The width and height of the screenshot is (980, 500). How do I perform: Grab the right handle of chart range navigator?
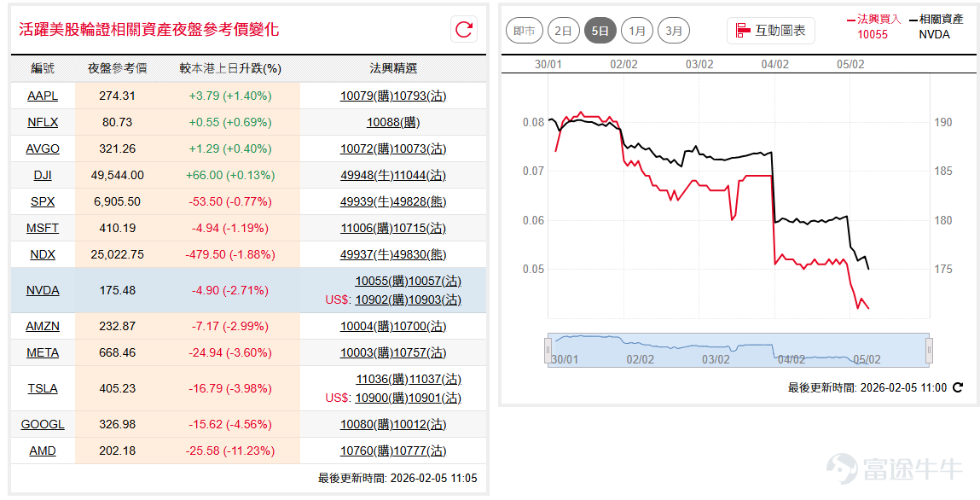(x=929, y=350)
